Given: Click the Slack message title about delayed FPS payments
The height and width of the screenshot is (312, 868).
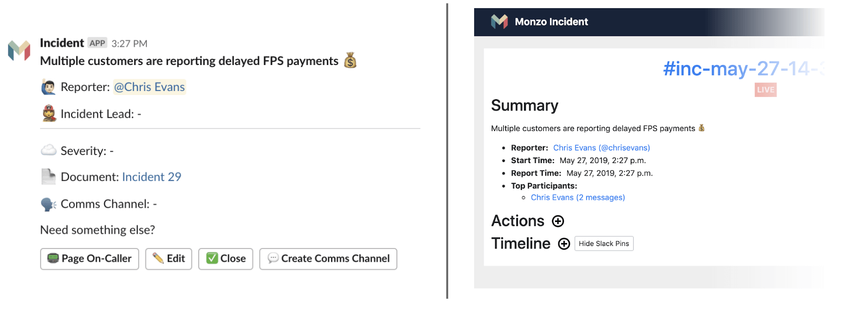Looking at the screenshot, I should click(189, 61).
